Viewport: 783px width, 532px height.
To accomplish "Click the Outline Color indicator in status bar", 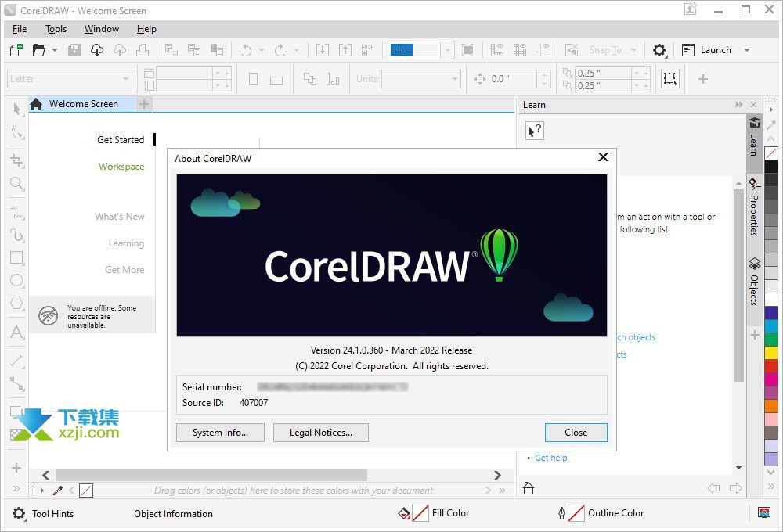I will pos(576,513).
